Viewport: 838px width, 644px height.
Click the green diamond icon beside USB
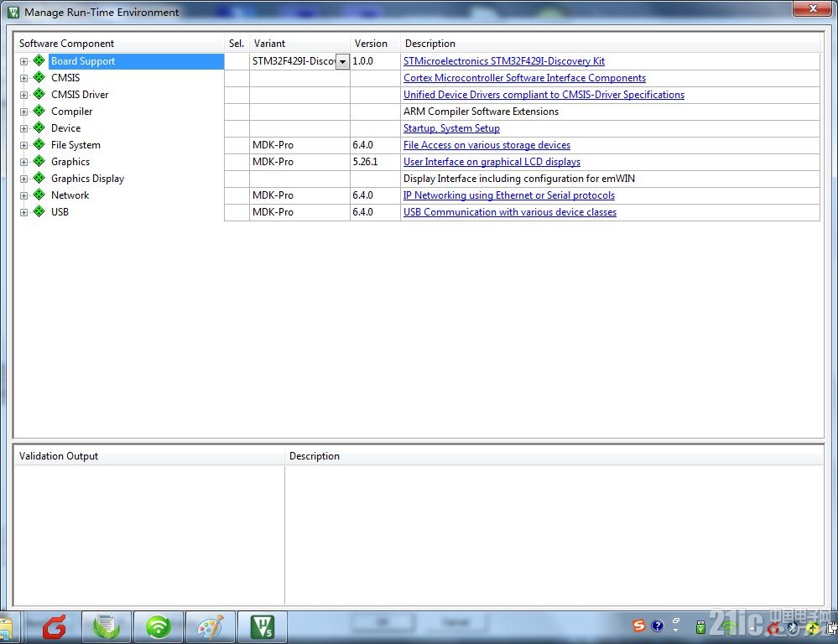tap(39, 211)
